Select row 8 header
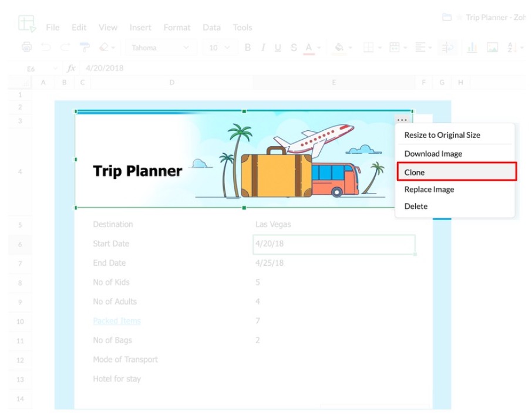Viewport: 532px width, 416px height. tap(20, 283)
